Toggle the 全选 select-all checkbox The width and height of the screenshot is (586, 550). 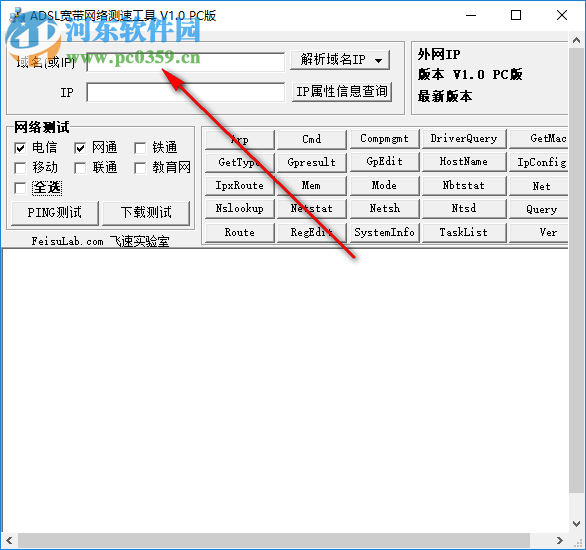(x=20, y=188)
